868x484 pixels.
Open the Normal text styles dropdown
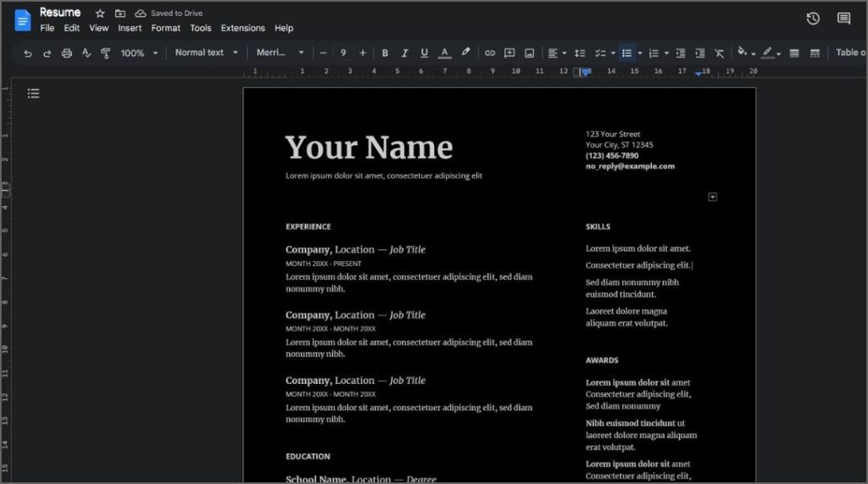(x=206, y=53)
